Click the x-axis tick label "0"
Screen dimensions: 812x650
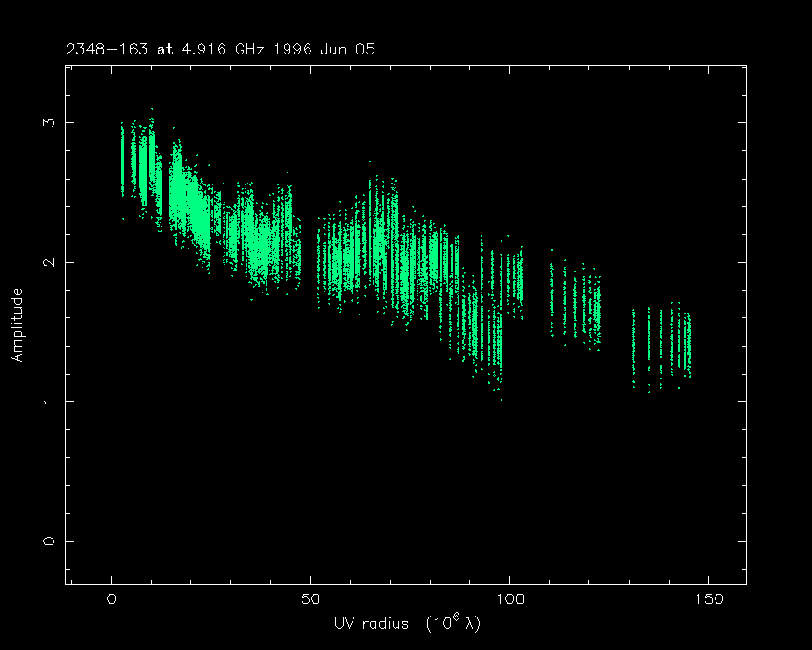tap(112, 600)
